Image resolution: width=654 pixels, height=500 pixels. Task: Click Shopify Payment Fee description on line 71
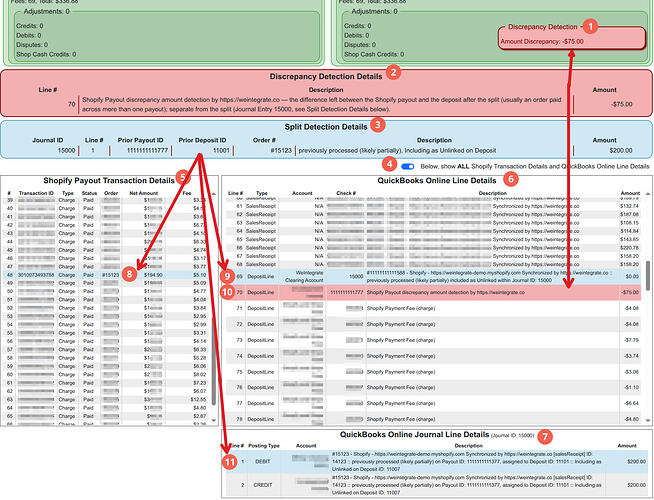[401, 309]
